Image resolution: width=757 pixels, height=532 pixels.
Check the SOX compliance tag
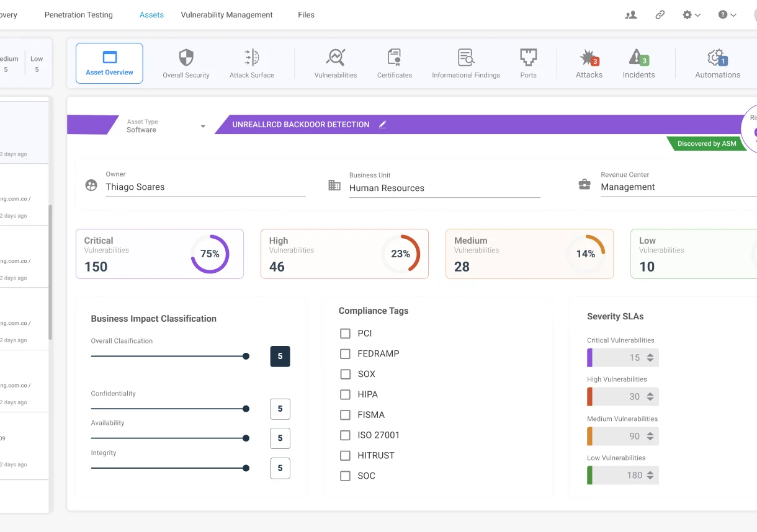pos(346,375)
